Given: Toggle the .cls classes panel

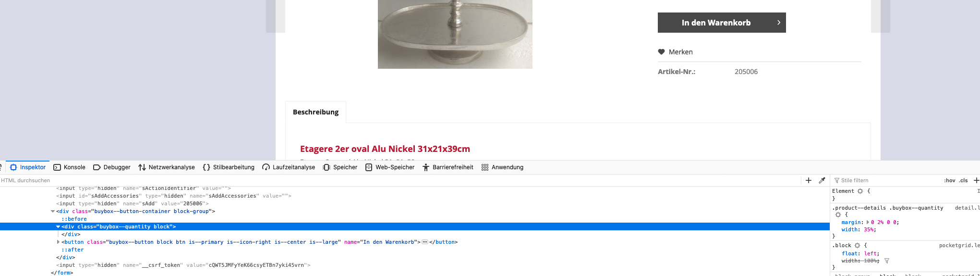Looking at the screenshot, I should [x=963, y=180].
